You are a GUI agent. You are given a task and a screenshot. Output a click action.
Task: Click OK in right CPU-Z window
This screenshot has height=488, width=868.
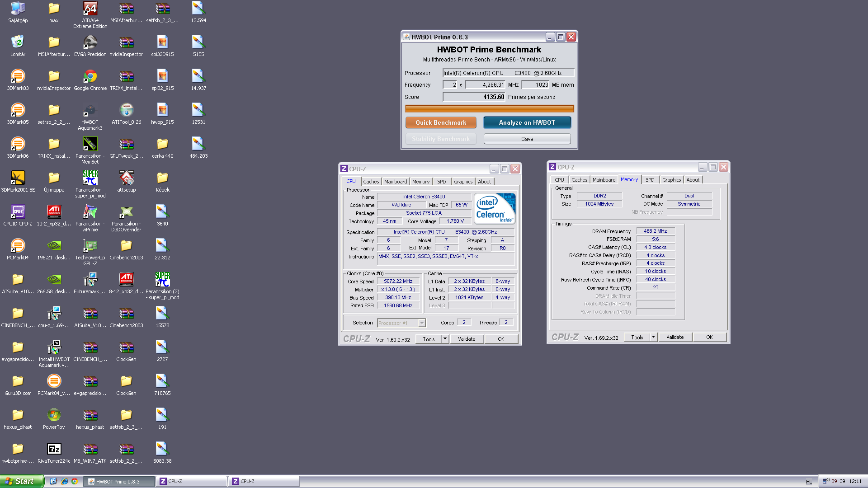point(709,337)
